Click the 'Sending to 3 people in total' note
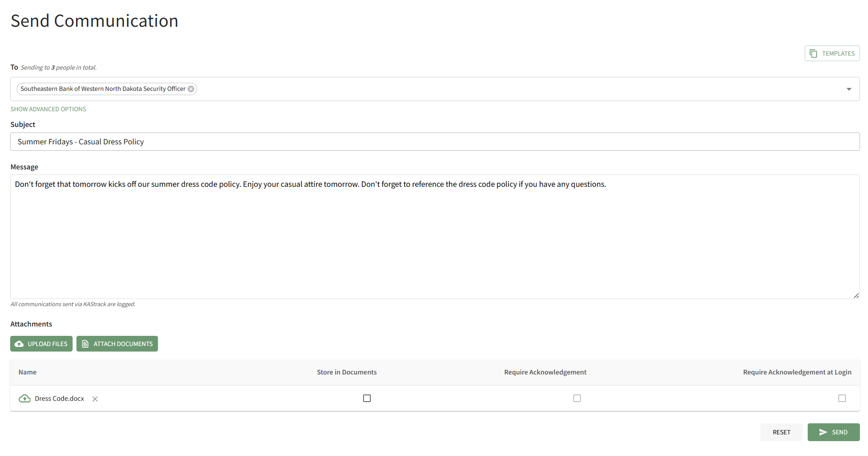868x456 pixels. click(59, 68)
